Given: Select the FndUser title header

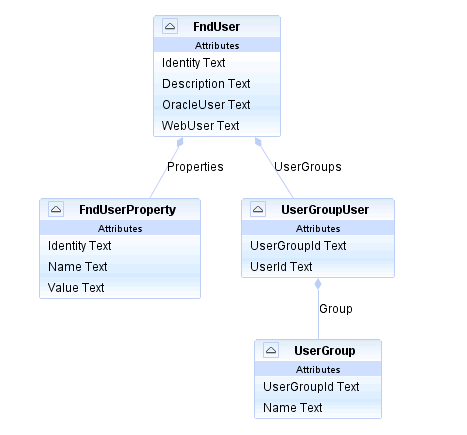Looking at the screenshot, I should [217, 27].
